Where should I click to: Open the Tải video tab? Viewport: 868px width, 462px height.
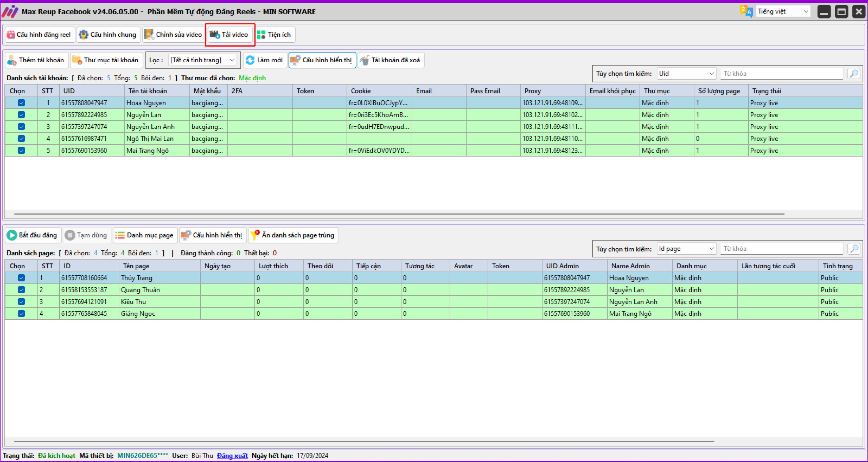point(230,35)
